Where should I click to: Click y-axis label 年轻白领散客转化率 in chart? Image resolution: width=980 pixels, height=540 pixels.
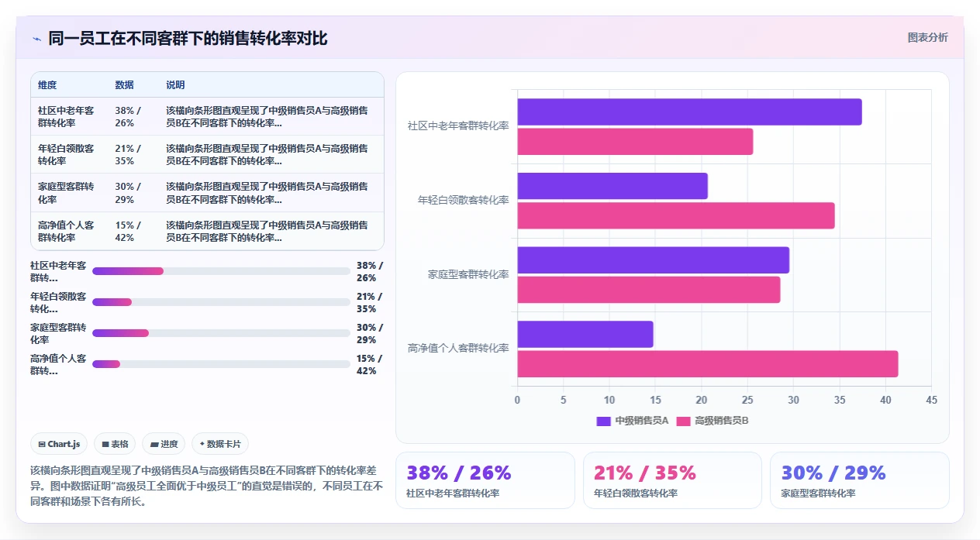463,200
